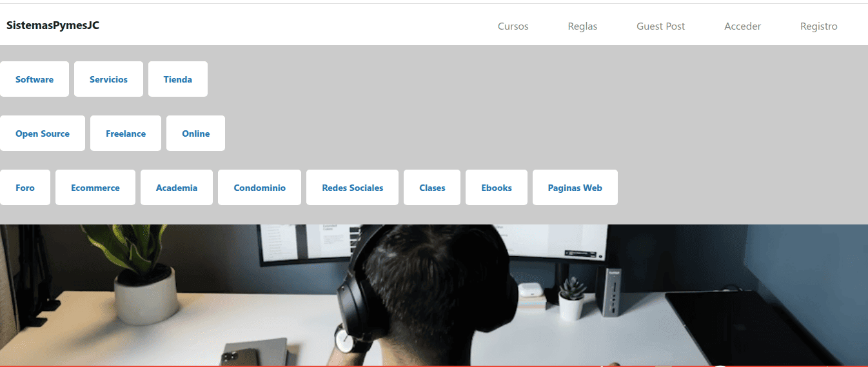868x367 pixels.
Task: Open the Freelance category
Action: (126, 134)
